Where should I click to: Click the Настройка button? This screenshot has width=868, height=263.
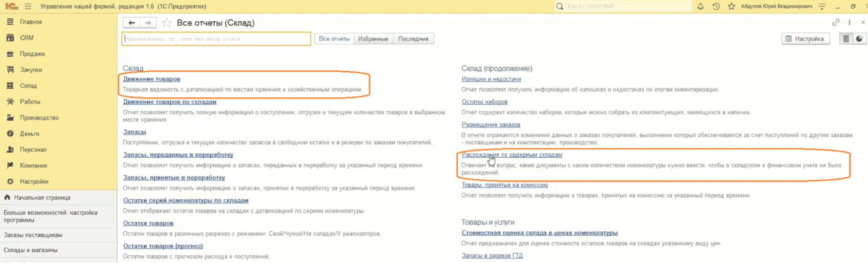805,39
